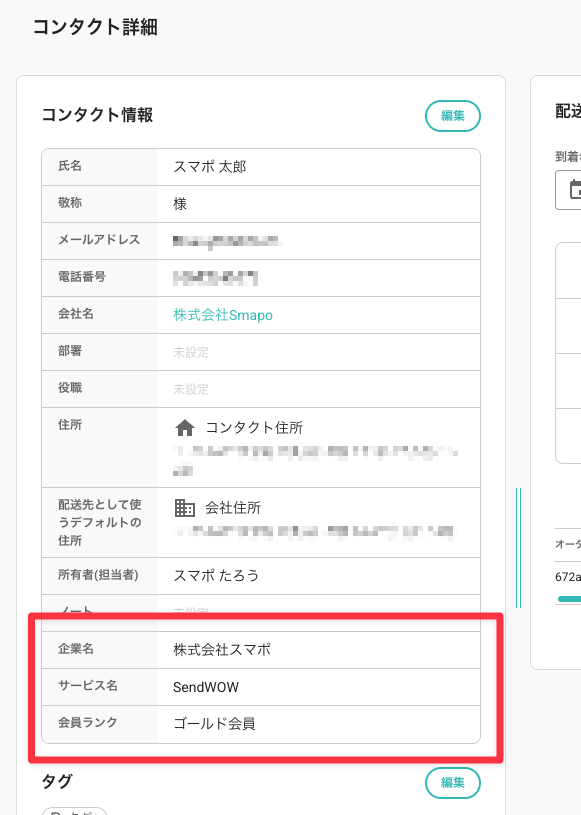Select the ゴールド会員 member rank value
581x815 pixels.
(214, 724)
